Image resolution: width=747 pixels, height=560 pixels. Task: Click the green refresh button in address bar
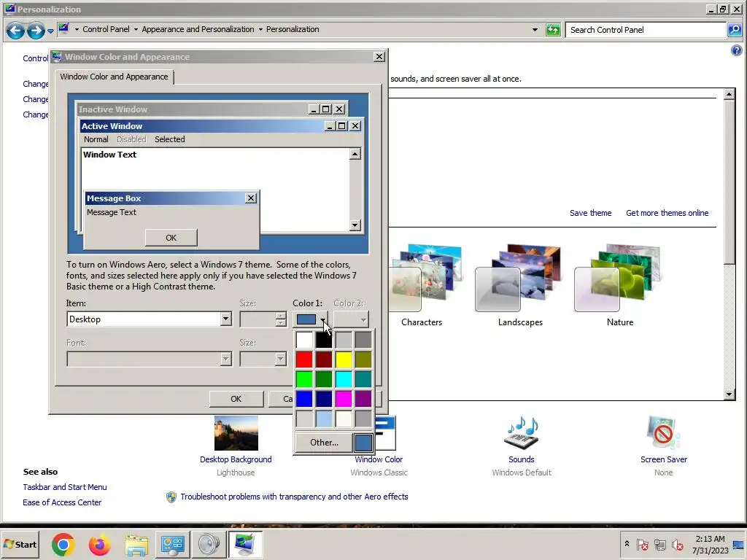(x=553, y=30)
